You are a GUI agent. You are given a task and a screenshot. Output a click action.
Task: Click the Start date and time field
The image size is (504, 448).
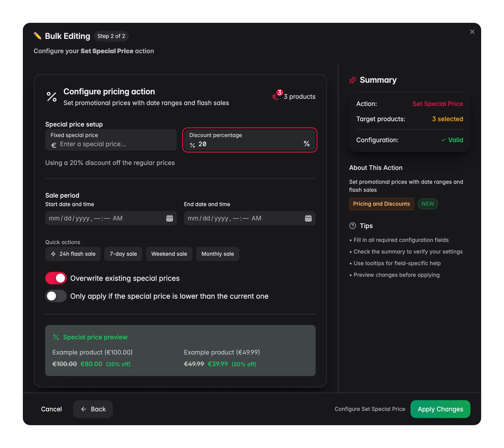point(111,218)
